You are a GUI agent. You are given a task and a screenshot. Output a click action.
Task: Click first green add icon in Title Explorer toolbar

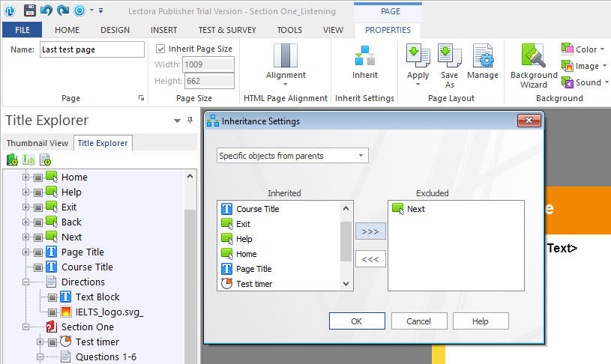(x=12, y=160)
